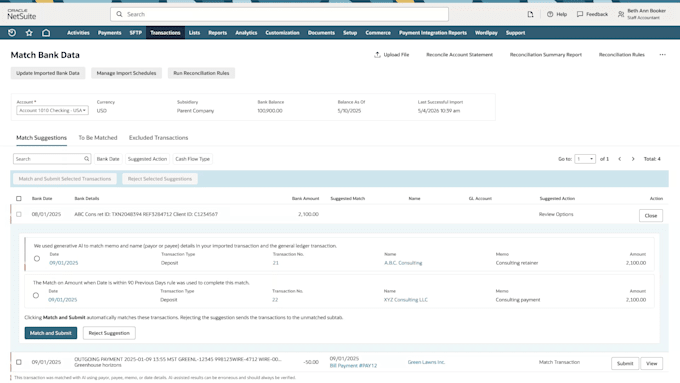
Task: Click Match and Submit Selected Transactions
Action: click(x=65, y=179)
